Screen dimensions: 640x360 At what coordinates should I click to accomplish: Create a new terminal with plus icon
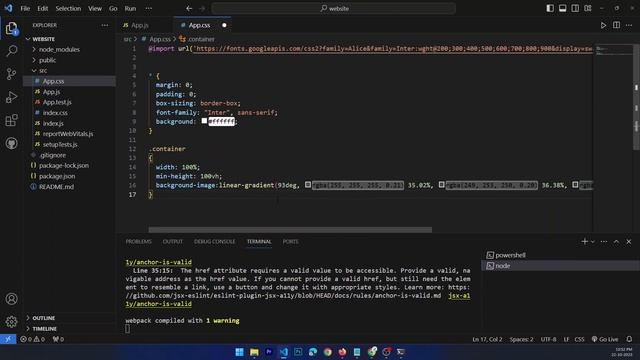click(584, 242)
